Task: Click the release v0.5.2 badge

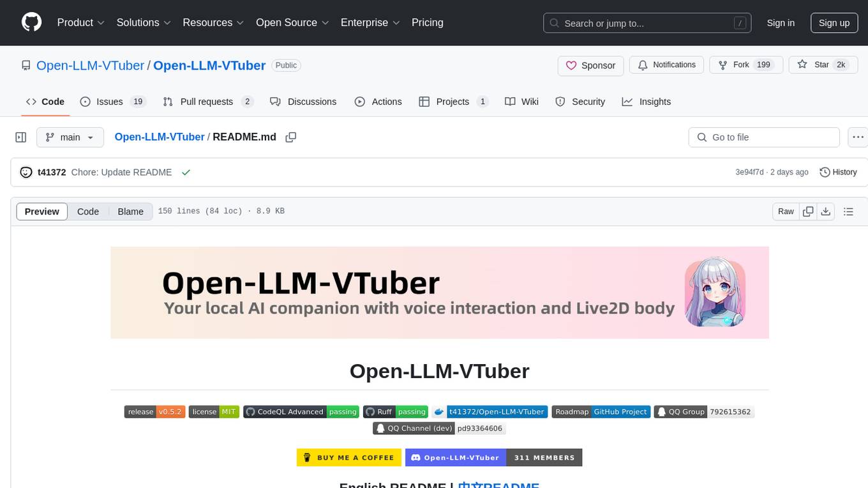Action: [154, 412]
